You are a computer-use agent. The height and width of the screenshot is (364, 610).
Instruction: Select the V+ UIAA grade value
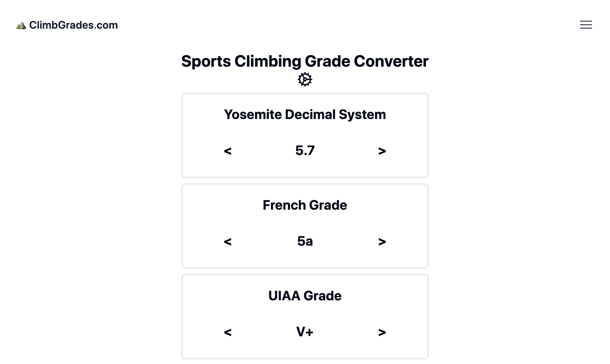click(305, 332)
